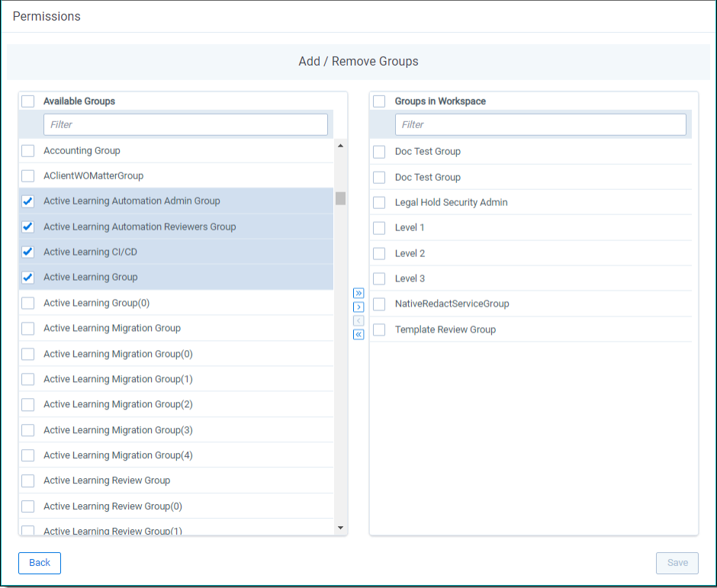The height and width of the screenshot is (588, 717).
Task: Check the select-all box for Groups in Workspace
Action: [x=379, y=101]
